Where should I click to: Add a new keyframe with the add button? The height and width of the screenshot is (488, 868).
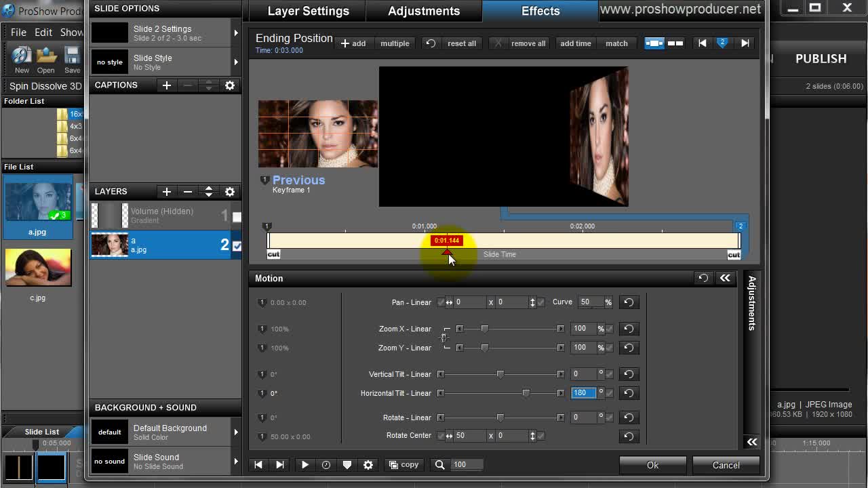pyautogui.click(x=353, y=43)
